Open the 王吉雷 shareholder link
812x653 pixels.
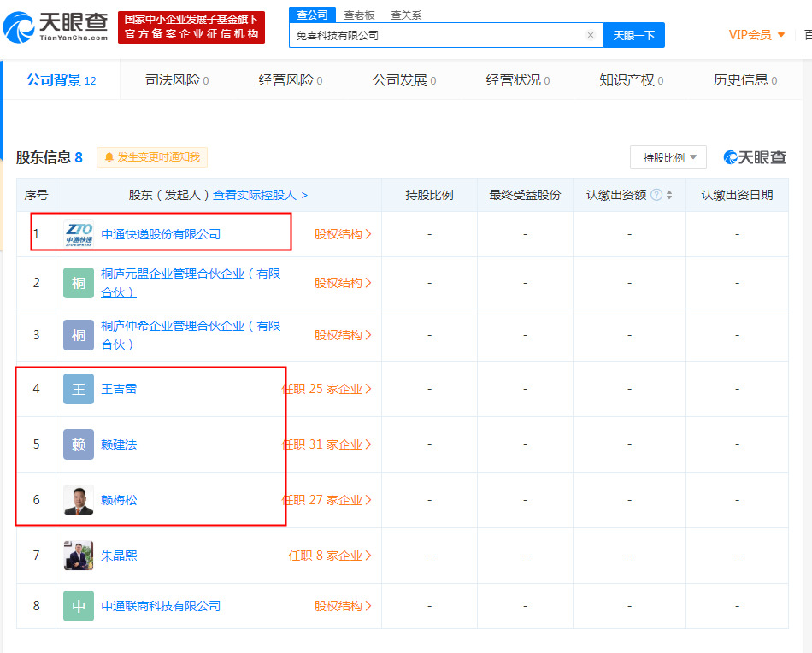coord(119,389)
